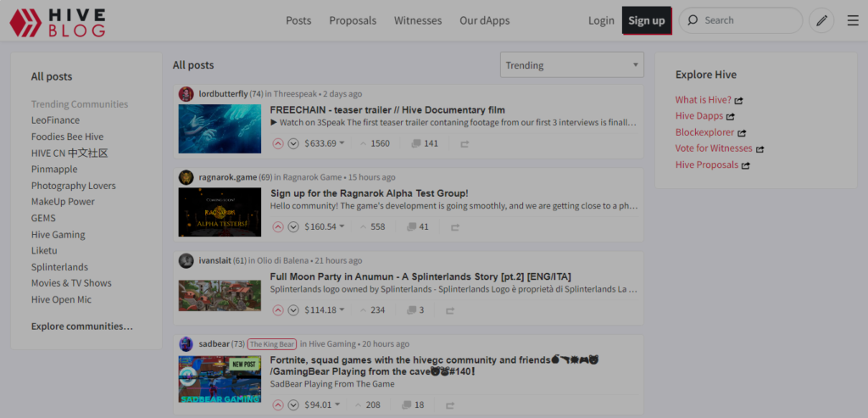Downvote the Ragnarok Alpha Test Group post

pos(293,226)
